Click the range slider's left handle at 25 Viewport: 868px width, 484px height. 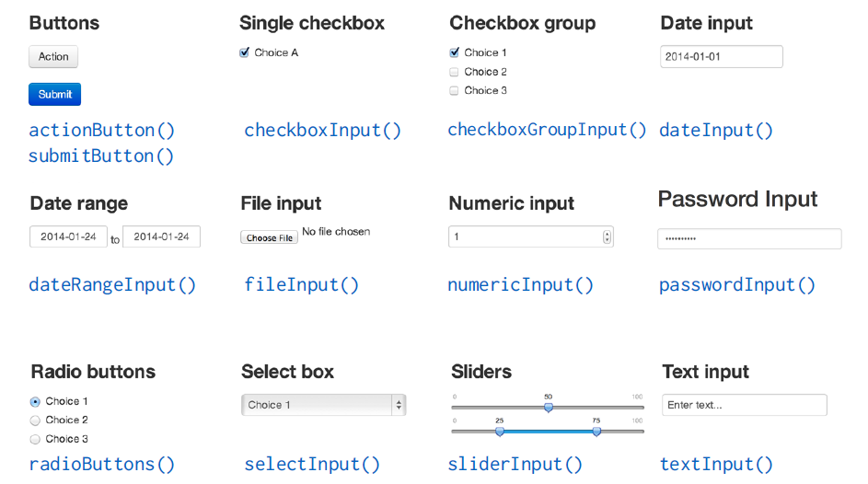[x=500, y=431]
